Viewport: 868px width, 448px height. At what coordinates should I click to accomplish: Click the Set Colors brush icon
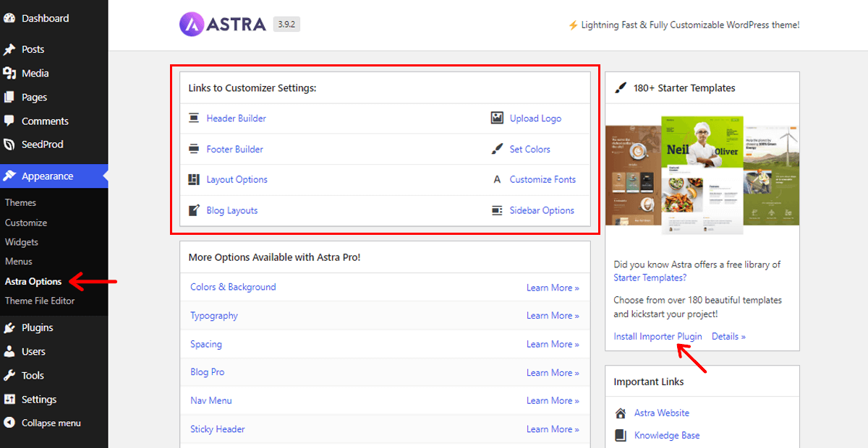coord(497,149)
